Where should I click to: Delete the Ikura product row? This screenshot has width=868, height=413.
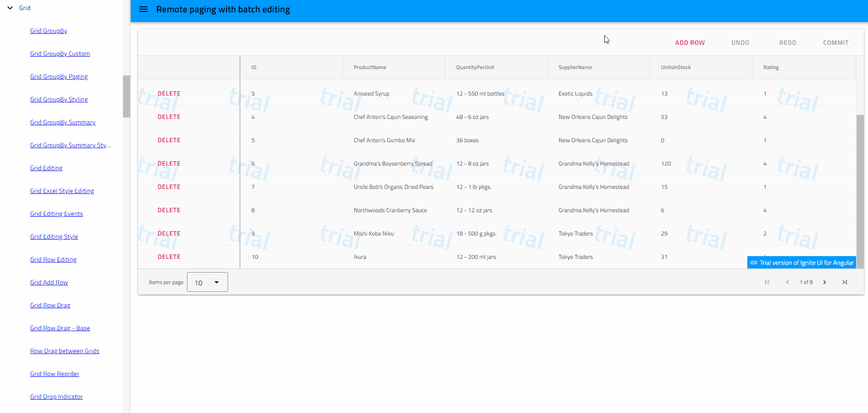[169, 257]
